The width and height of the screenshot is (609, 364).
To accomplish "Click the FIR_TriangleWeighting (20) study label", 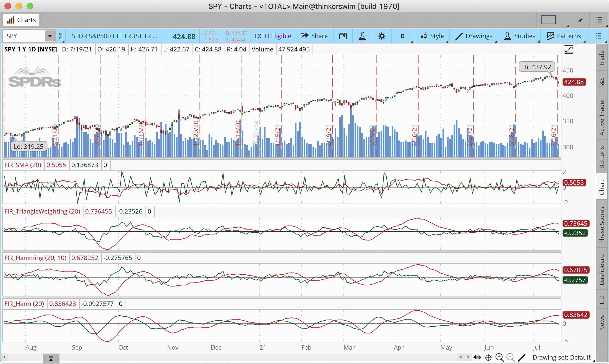I will pyautogui.click(x=42, y=211).
